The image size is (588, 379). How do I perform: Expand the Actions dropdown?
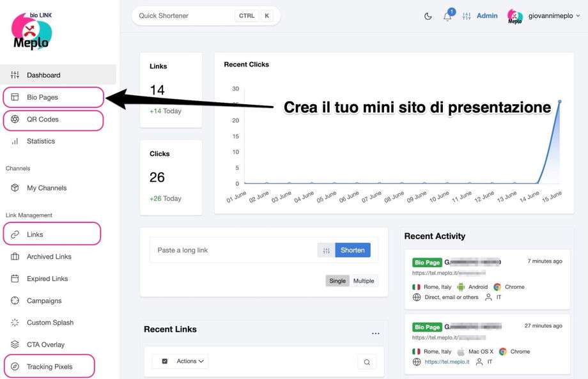click(190, 361)
